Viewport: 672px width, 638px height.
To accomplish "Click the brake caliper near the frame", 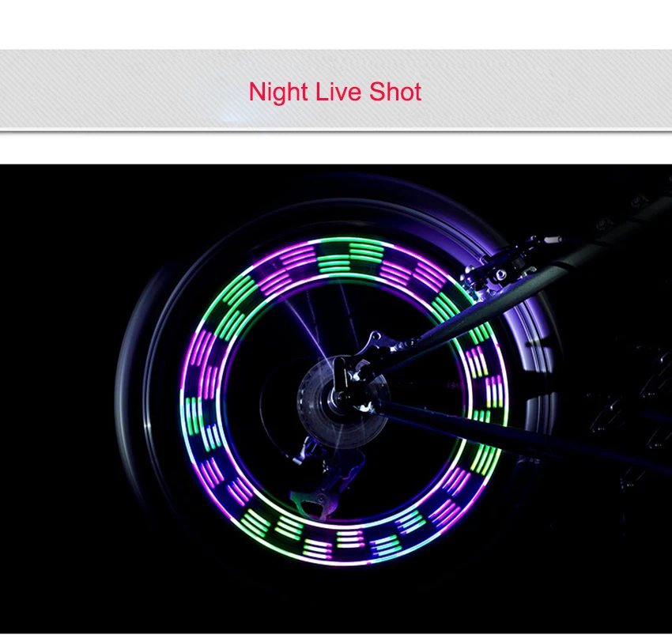I will [x=500, y=268].
